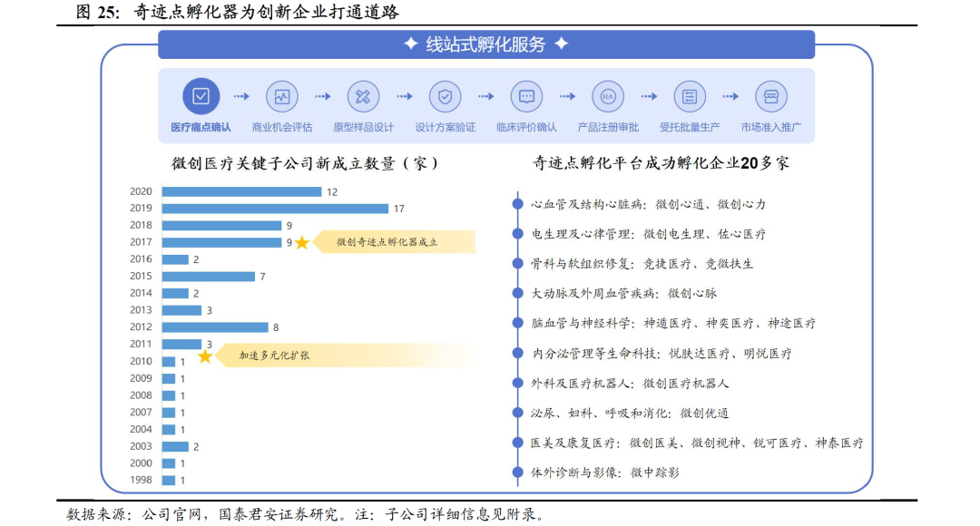The width and height of the screenshot is (980, 526).
Task: Click the 2018 bar in the chart
Action: coord(222,226)
